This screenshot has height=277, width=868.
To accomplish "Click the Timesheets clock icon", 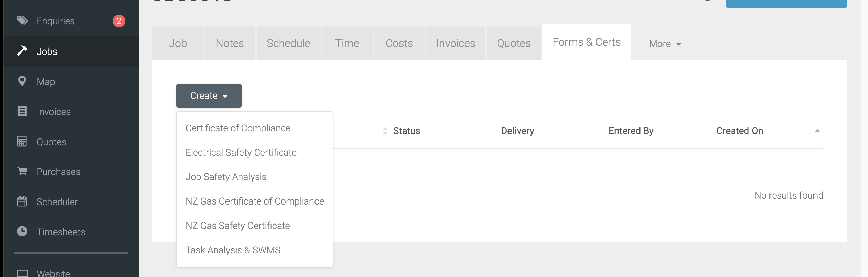I will (22, 231).
